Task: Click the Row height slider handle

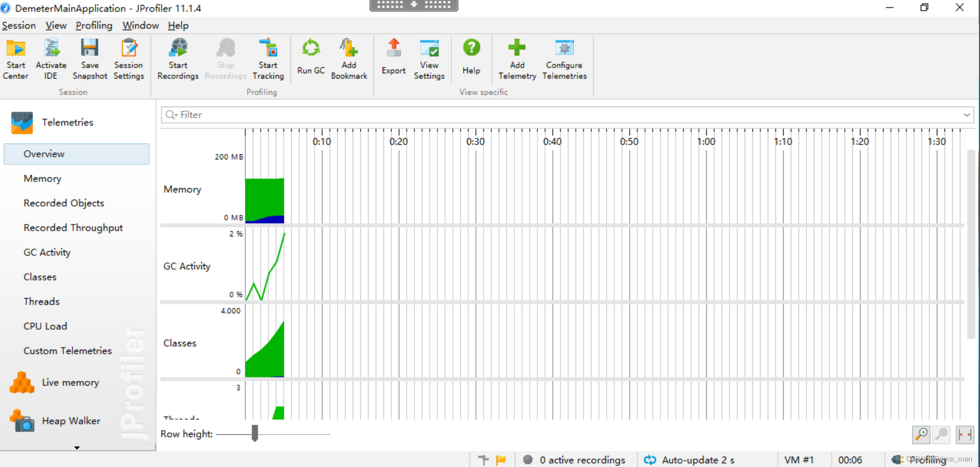Action: click(255, 433)
